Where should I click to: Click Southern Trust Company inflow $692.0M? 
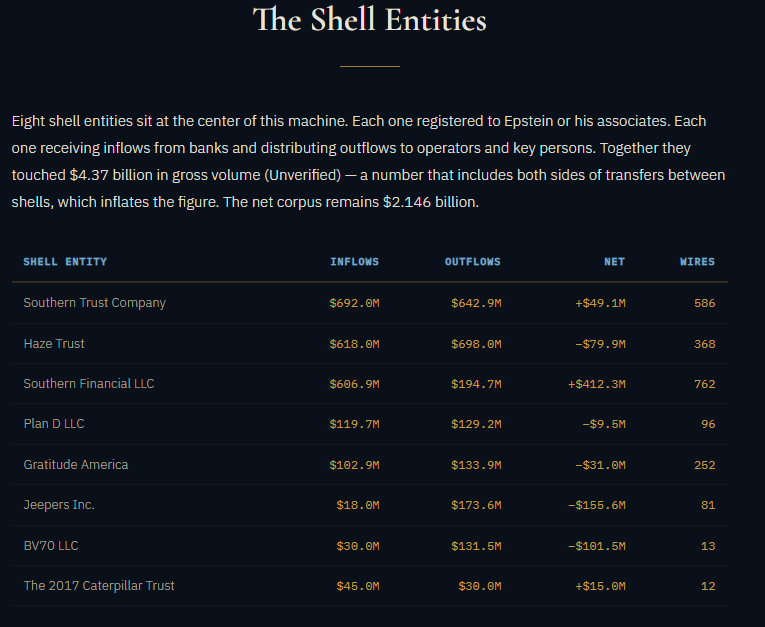click(x=354, y=303)
